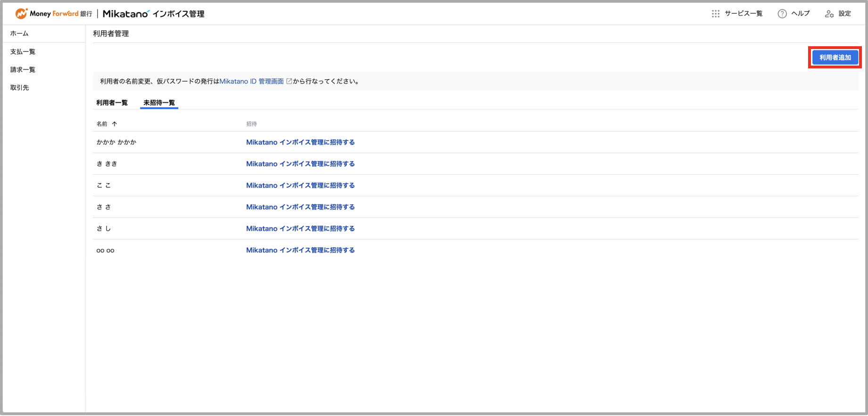
Task: Open the 設定 user gear icon
Action: pyautogui.click(x=829, y=14)
